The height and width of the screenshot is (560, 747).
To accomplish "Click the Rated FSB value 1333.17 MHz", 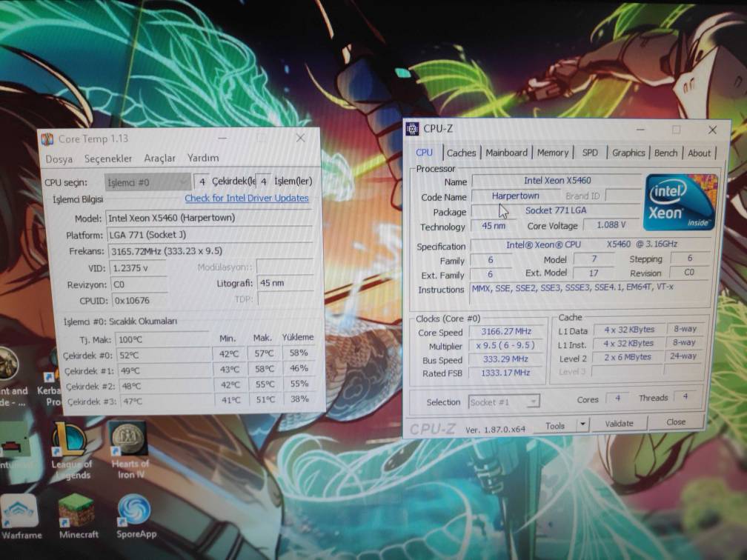I will (505, 373).
